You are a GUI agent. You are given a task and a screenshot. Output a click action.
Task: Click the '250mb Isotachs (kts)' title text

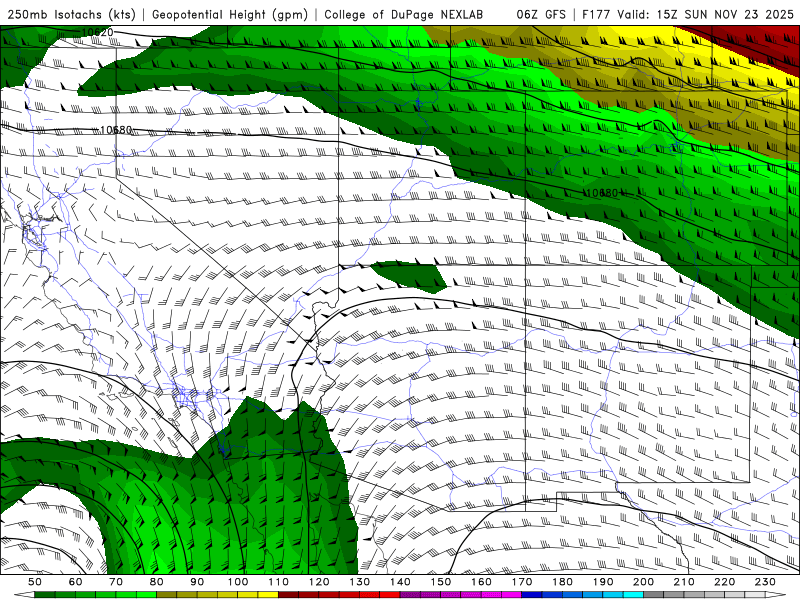click(x=71, y=15)
